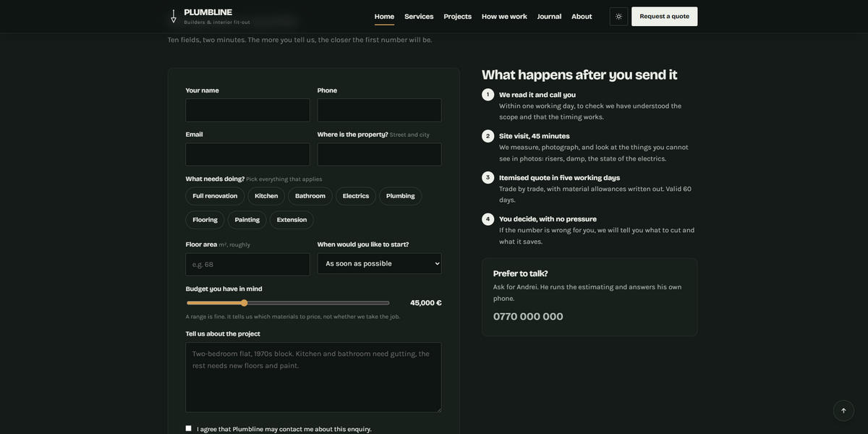Open the Services nav item
The image size is (868, 434).
(x=419, y=17)
